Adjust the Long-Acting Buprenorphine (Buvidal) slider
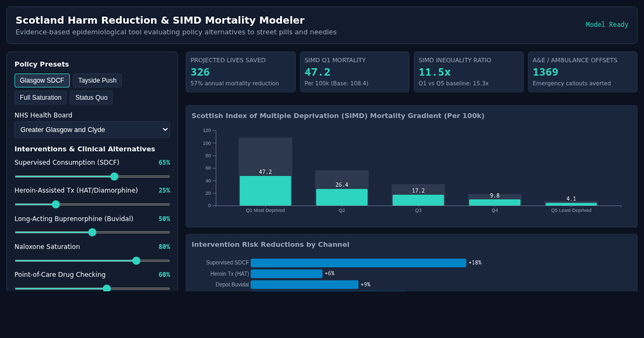Viewport: 644px width, 338px height. point(92,232)
